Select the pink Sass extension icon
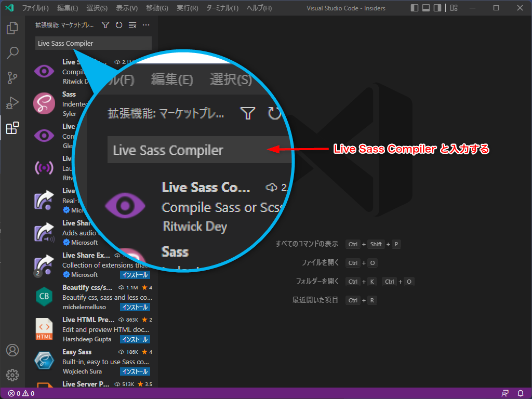 (x=44, y=103)
